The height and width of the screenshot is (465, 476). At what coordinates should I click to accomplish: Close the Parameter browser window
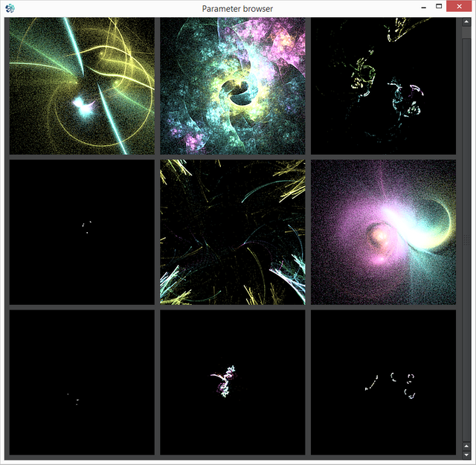(x=459, y=7)
